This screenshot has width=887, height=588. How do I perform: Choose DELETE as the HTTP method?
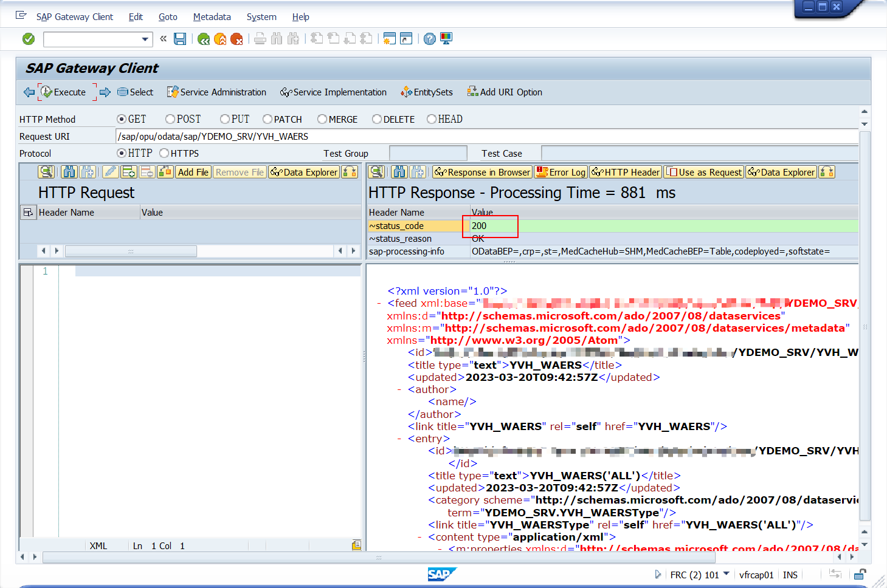[376, 118]
